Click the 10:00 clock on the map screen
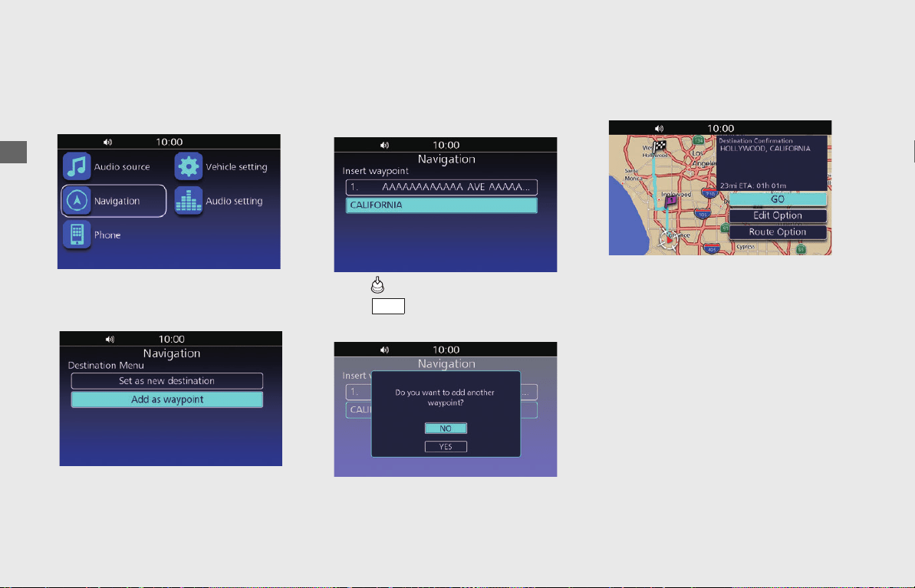This screenshot has height=588, width=915. click(x=721, y=128)
